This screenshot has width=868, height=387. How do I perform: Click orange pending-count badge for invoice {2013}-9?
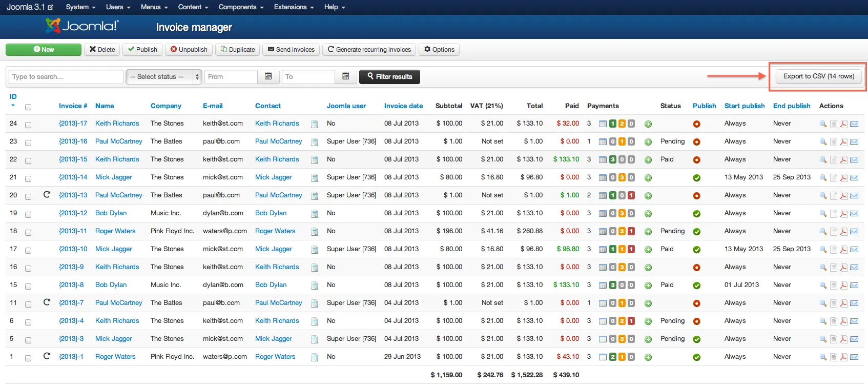click(622, 267)
